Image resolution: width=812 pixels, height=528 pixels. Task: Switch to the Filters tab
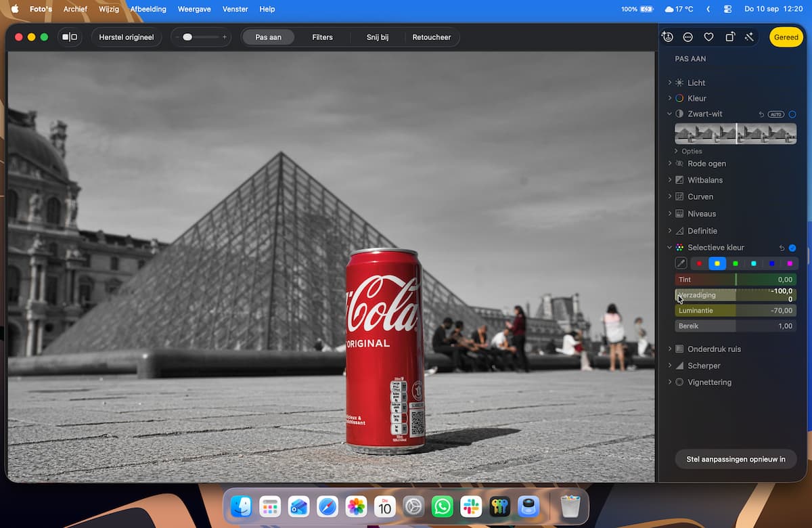point(322,37)
